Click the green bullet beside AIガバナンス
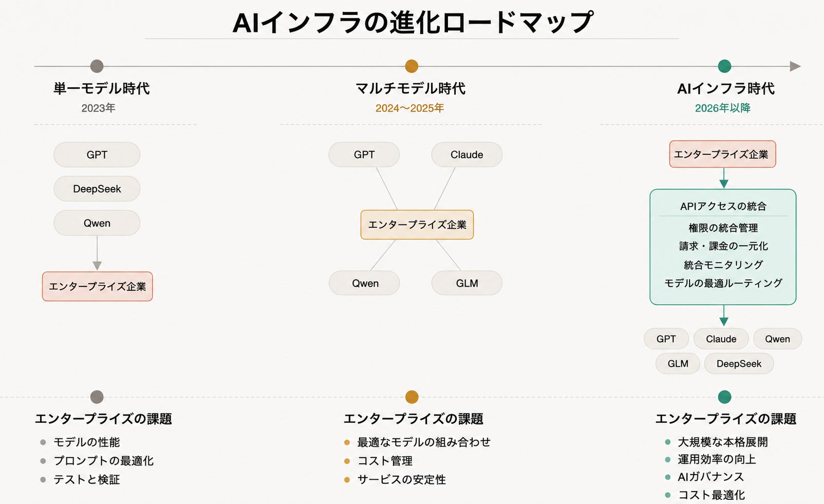 click(667, 477)
